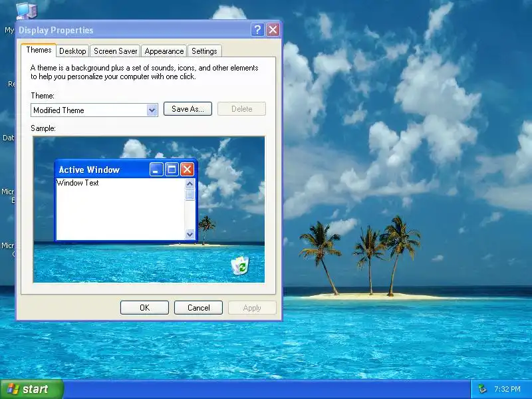Open the Desktop tab
Screen dimensions: 532x399
(x=72, y=51)
